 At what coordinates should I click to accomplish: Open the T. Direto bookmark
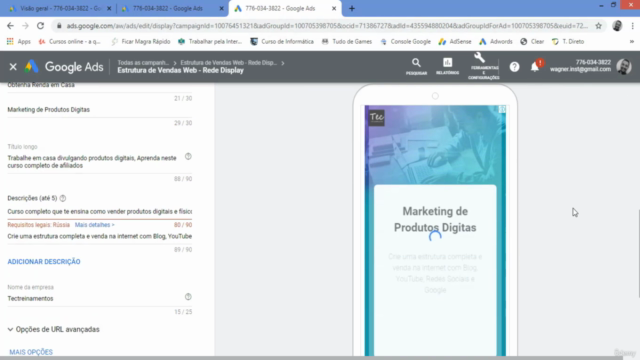pos(568,42)
